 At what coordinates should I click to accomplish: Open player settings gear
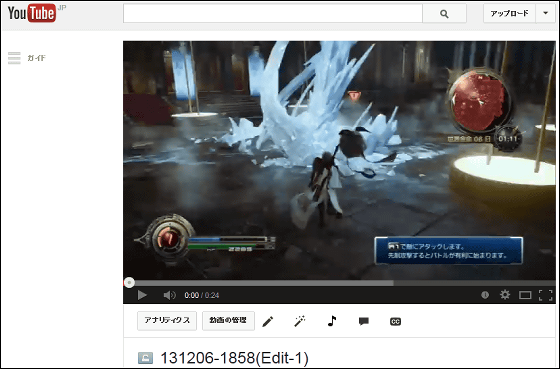click(505, 295)
